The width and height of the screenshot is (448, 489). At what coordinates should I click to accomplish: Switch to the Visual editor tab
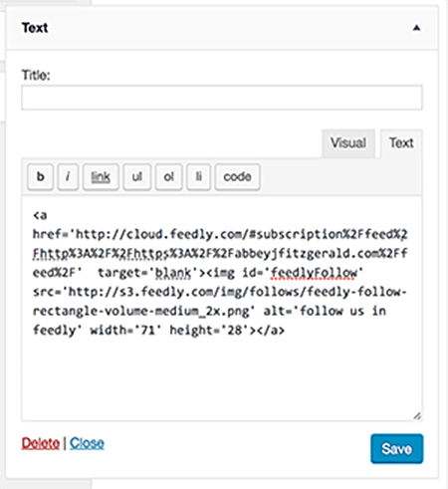click(x=348, y=143)
